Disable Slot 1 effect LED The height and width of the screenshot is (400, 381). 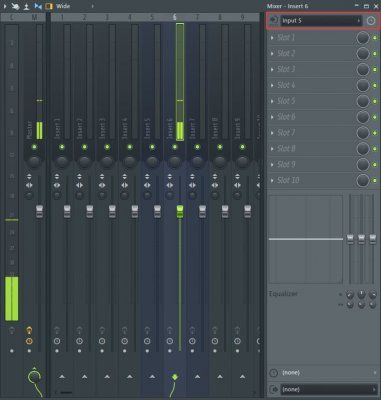pyautogui.click(x=375, y=38)
